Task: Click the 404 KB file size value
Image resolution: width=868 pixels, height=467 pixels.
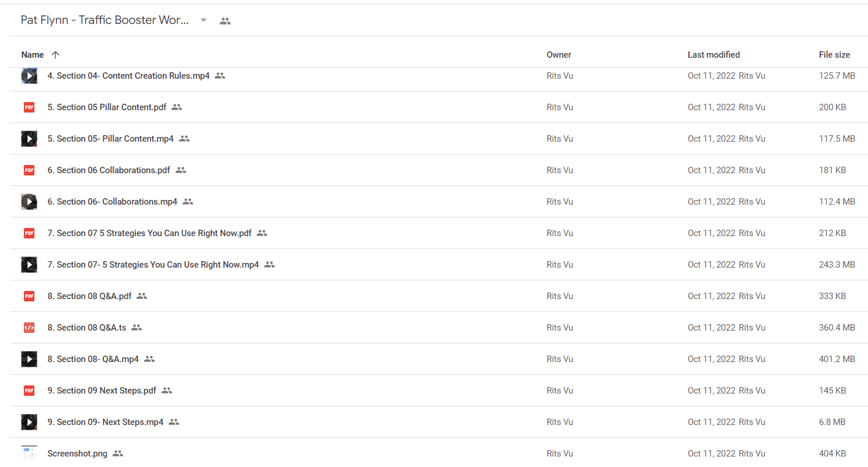Action: coord(832,454)
